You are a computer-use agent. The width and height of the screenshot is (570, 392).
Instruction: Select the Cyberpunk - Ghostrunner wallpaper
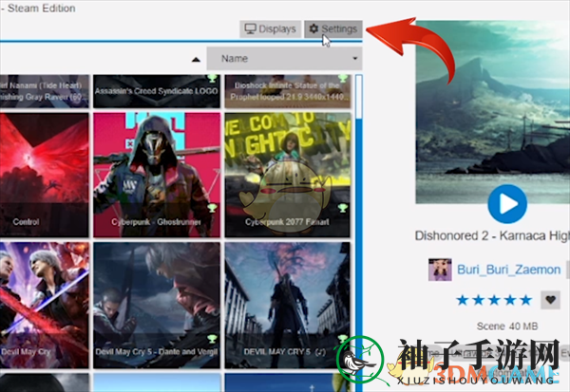(x=157, y=175)
